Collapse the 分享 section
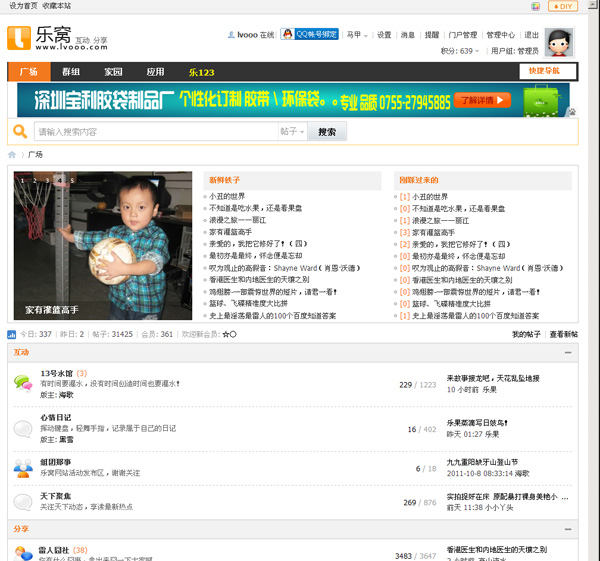 point(568,529)
